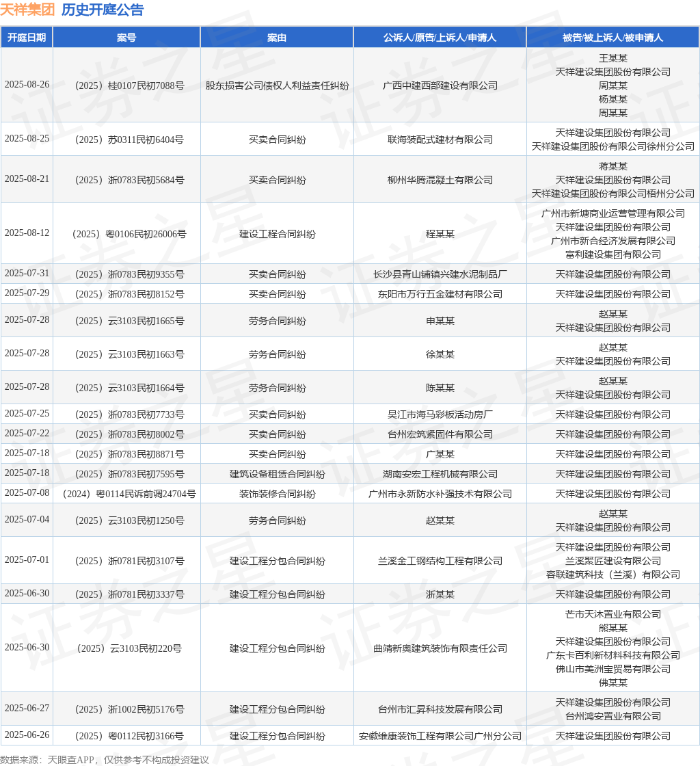Click plaintiff 浙某某
Screen dimensions: 700x766
(440, 594)
